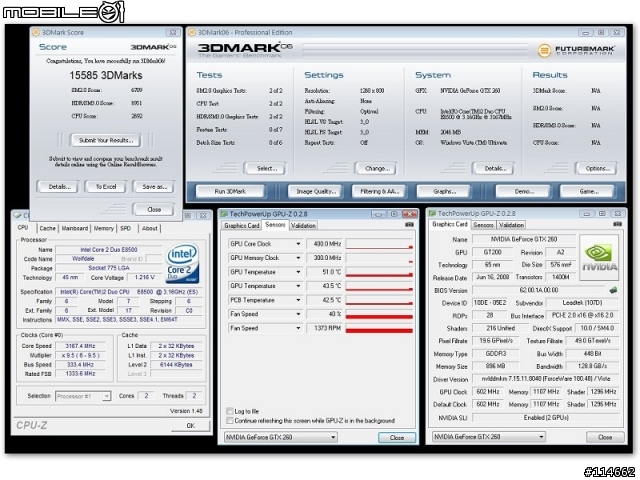Viewport: 640px width, 480px height.
Task: Toggle Continue refreshing while GPU-Z in background
Action: click(x=230, y=420)
